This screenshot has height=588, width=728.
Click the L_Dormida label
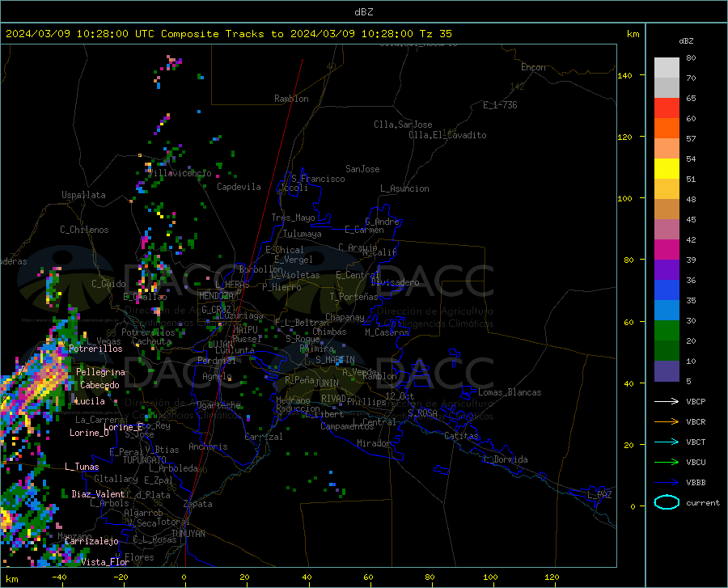pyautogui.click(x=506, y=459)
